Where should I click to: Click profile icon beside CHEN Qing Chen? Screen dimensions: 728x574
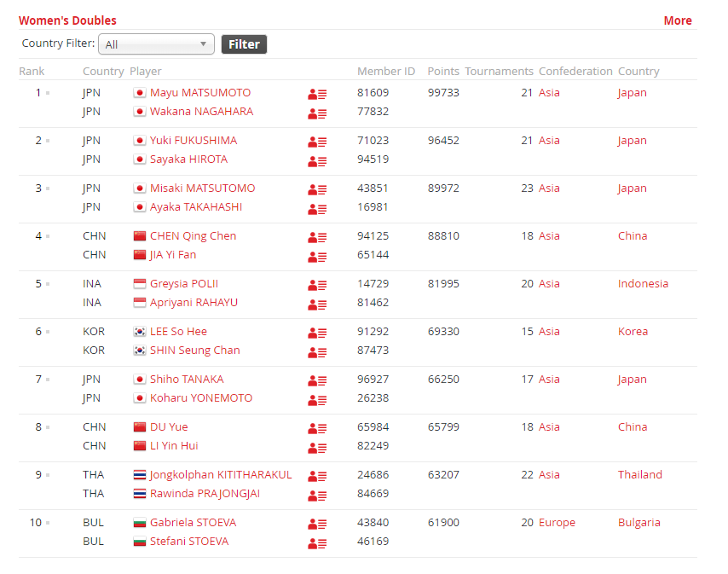317,237
